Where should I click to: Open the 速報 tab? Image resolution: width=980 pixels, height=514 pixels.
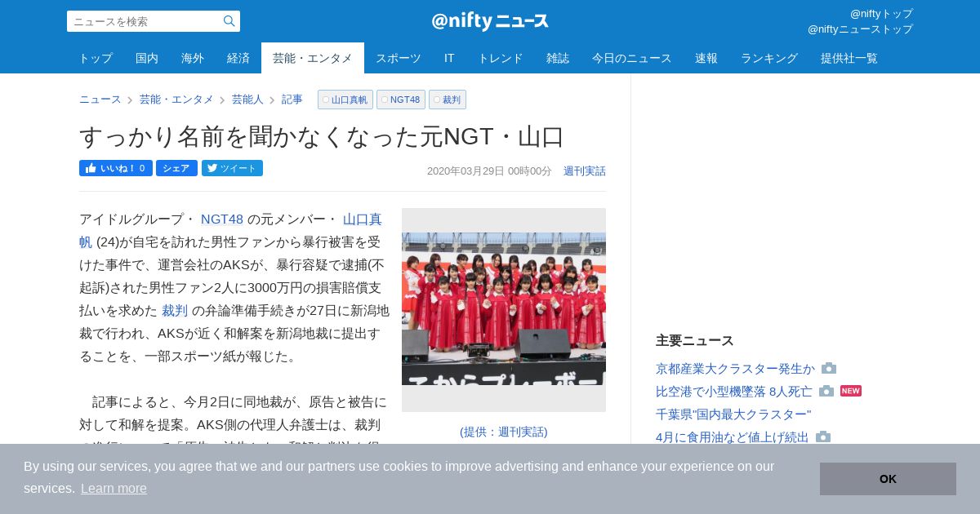coord(706,58)
